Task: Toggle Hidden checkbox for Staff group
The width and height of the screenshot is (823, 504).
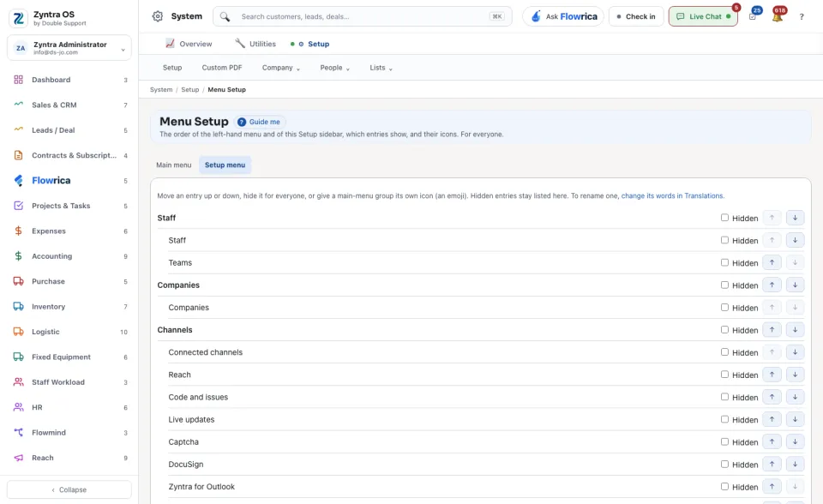Action: pyautogui.click(x=725, y=218)
